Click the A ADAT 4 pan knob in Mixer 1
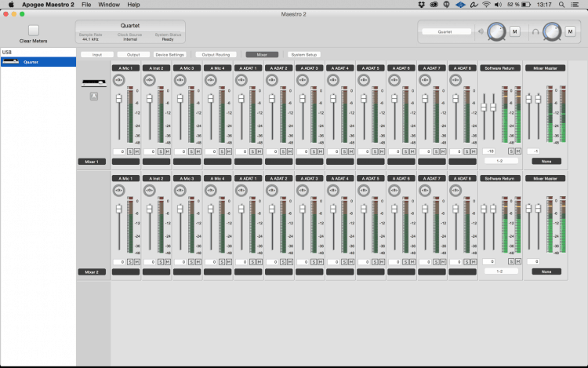 [333, 80]
